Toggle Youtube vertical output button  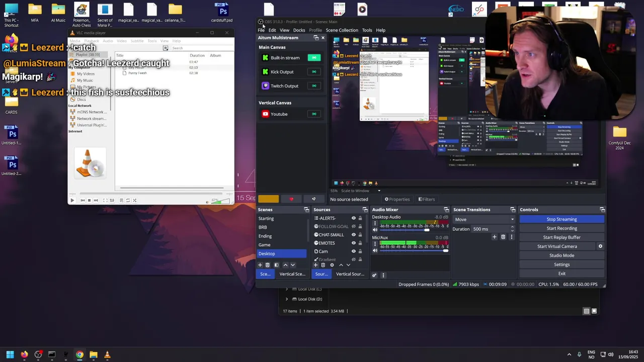point(314,114)
